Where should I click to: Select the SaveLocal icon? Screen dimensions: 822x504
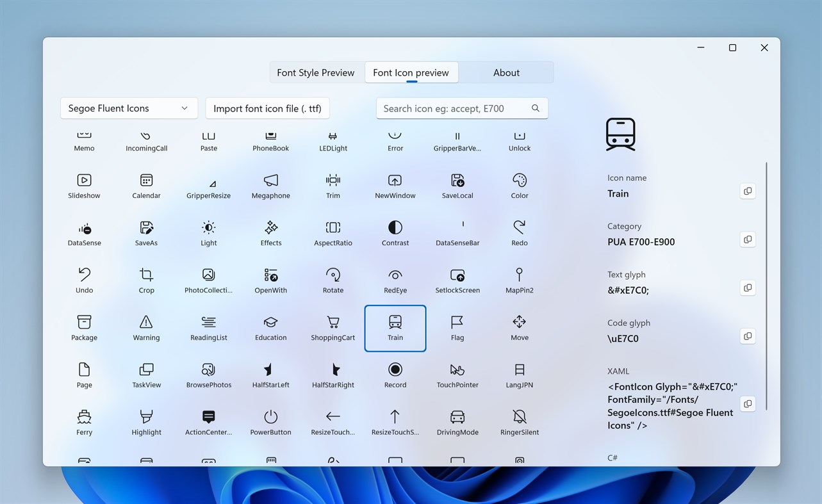(457, 186)
